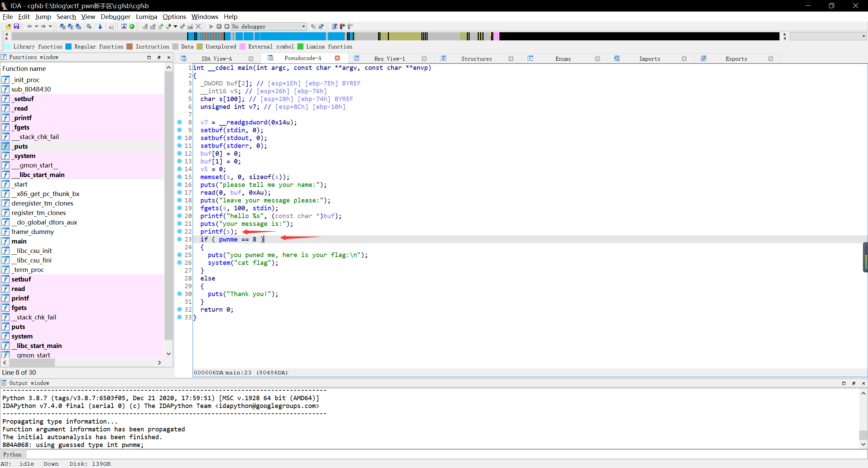Click the open file toolbar icon

coord(8,26)
